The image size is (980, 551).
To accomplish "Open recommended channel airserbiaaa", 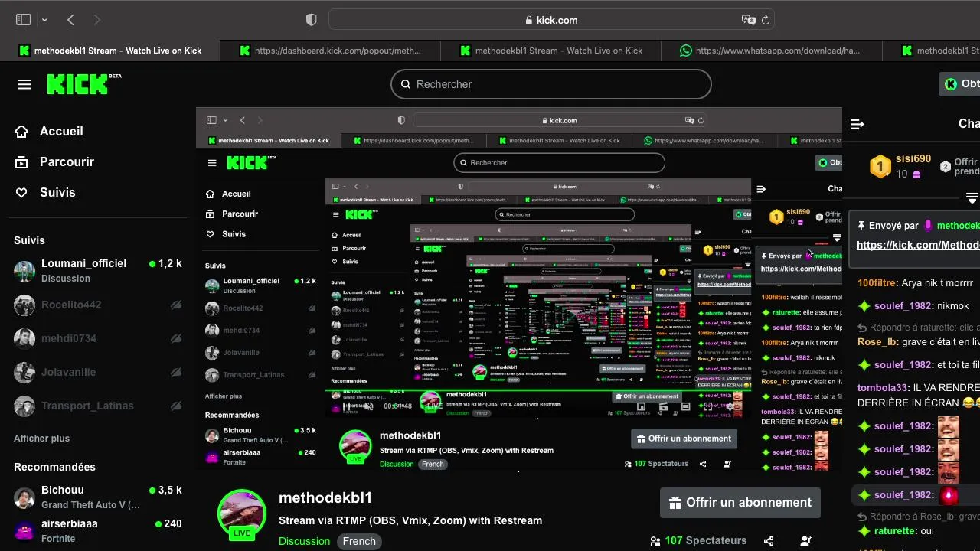I will pyautogui.click(x=98, y=530).
